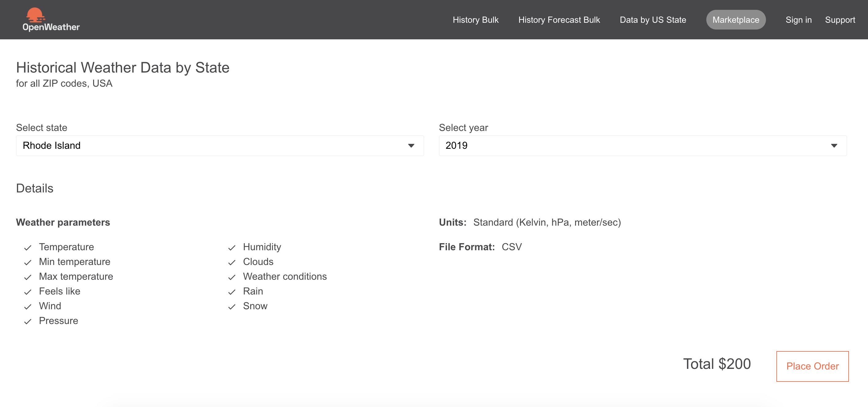
Task: Click the checkmark beside Snow
Action: click(231, 306)
